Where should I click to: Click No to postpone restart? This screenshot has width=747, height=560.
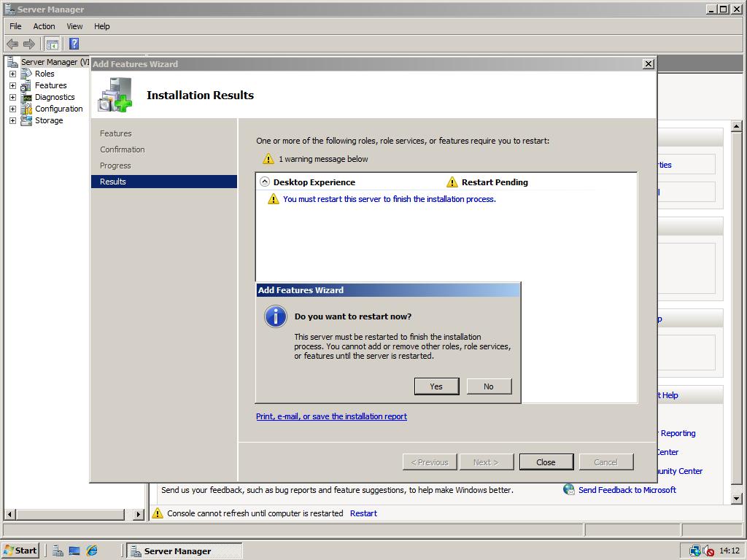[489, 386]
